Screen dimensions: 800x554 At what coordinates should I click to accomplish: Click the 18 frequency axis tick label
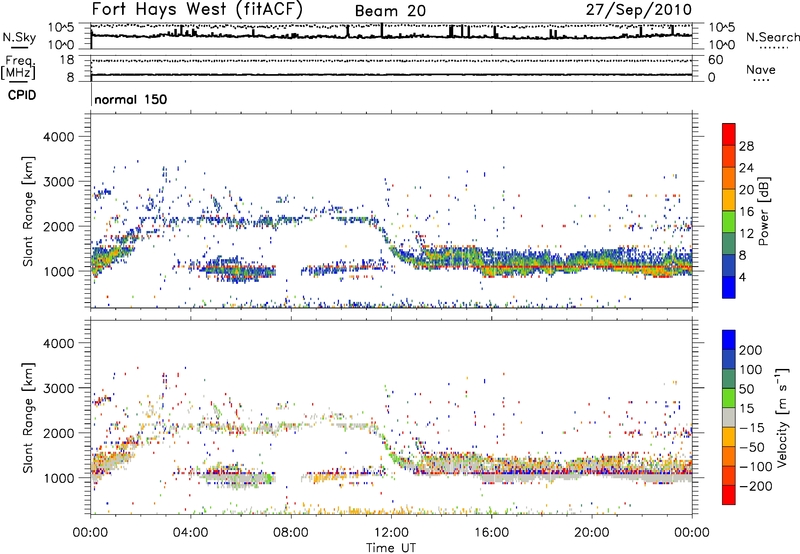tap(67, 60)
